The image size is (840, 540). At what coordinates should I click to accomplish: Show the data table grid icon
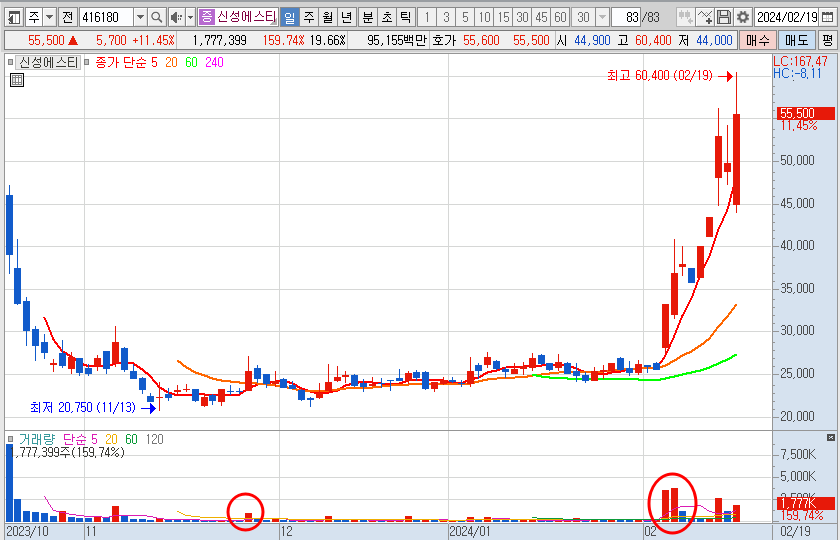coord(17,80)
